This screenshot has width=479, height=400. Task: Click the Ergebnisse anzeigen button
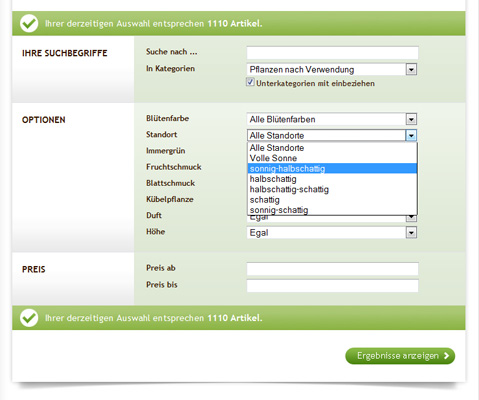tap(400, 356)
